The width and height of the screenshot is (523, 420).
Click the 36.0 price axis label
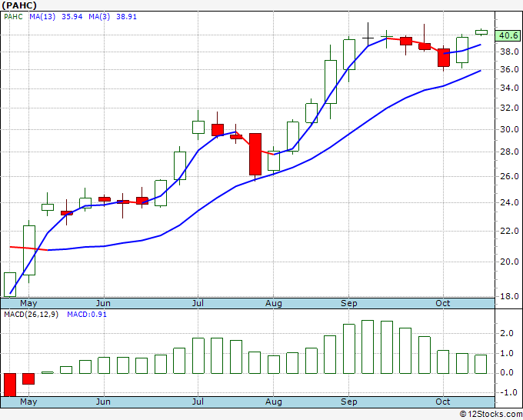[x=509, y=69]
